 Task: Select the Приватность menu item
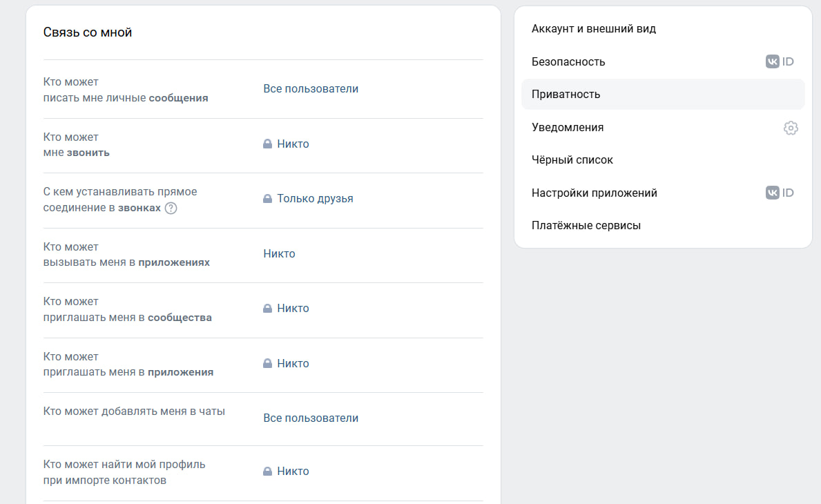pos(566,95)
